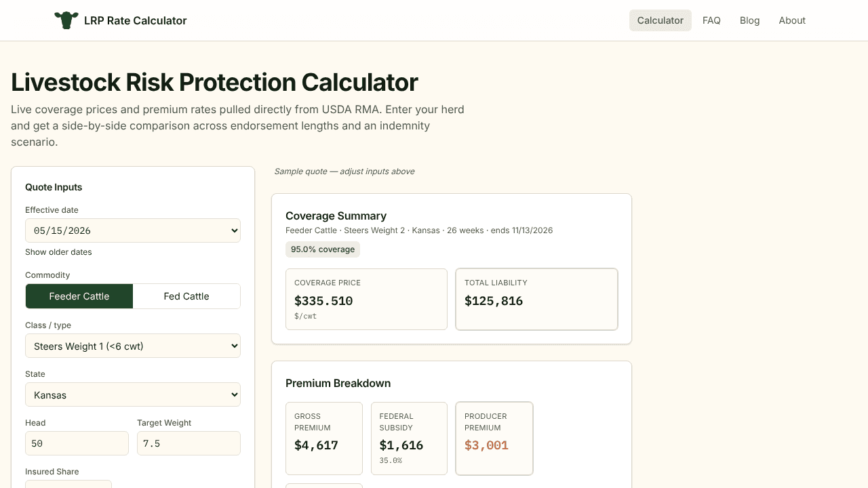Select the Producer Premium card

494,439
